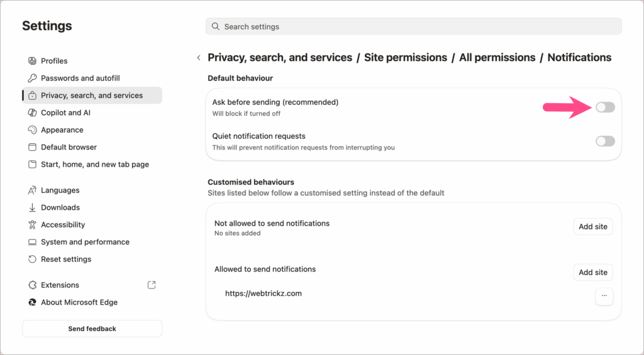Click the Languages icon in the sidebar
Image resolution: width=644 pixels, height=355 pixels.
[32, 190]
